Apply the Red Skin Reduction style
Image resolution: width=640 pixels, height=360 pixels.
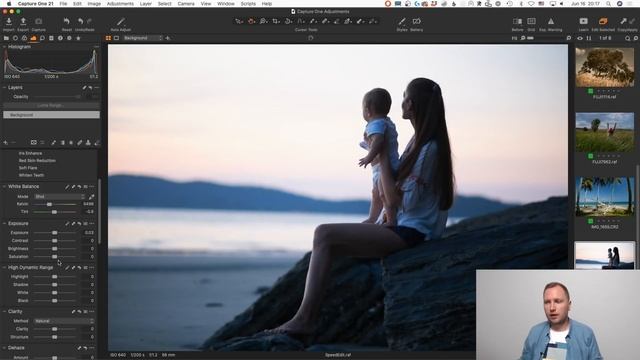[x=37, y=161]
